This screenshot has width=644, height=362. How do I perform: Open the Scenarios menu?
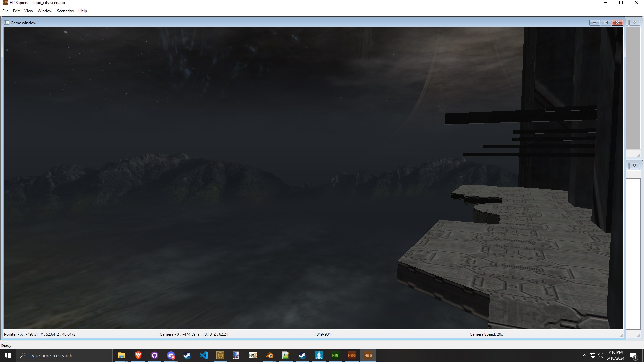pyautogui.click(x=65, y=11)
